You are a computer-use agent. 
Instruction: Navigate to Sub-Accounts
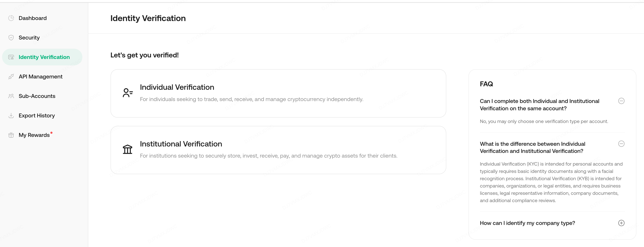point(37,96)
